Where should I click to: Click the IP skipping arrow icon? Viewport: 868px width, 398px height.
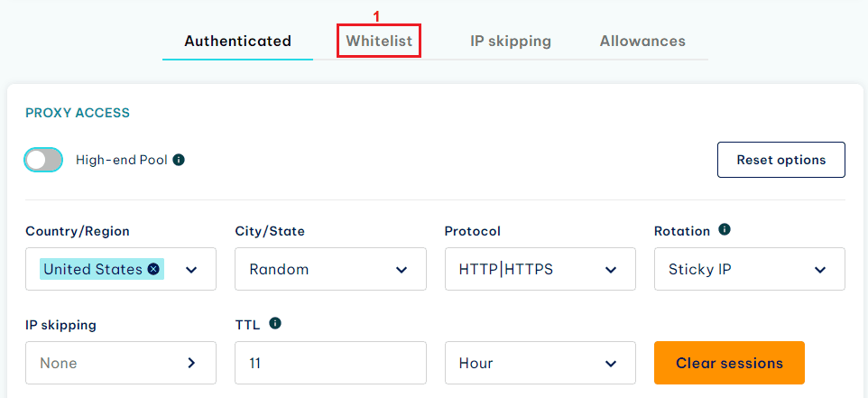pyautogui.click(x=191, y=363)
